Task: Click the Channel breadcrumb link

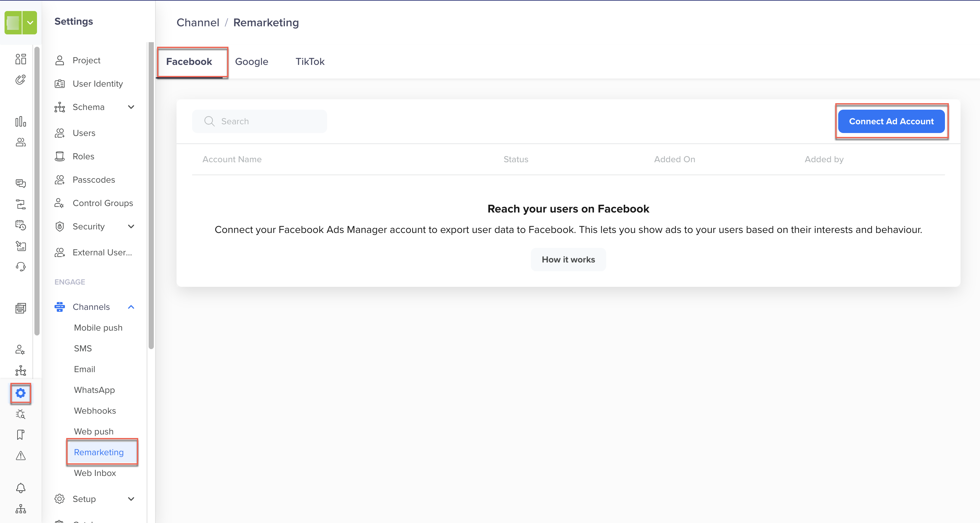Action: 198,23
